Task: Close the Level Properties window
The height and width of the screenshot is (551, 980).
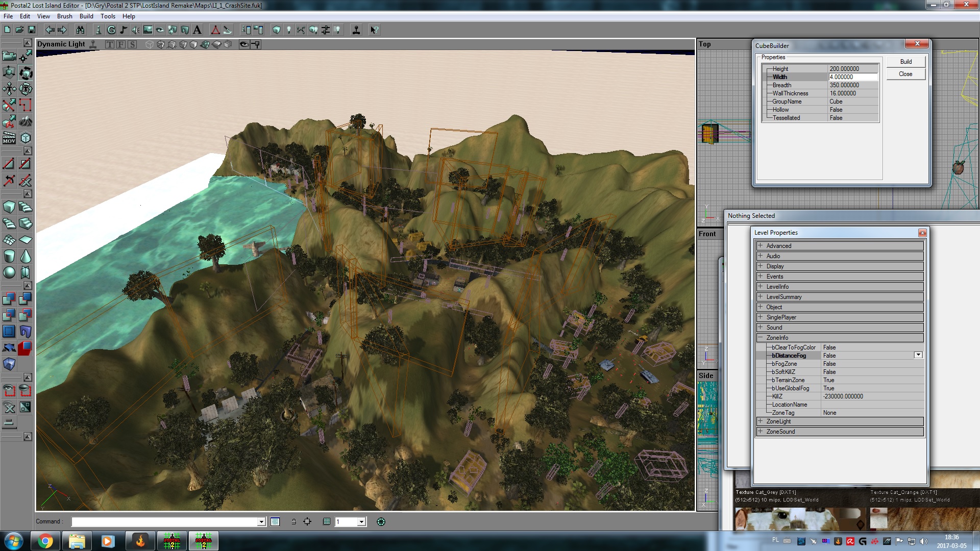Action: pyautogui.click(x=922, y=233)
